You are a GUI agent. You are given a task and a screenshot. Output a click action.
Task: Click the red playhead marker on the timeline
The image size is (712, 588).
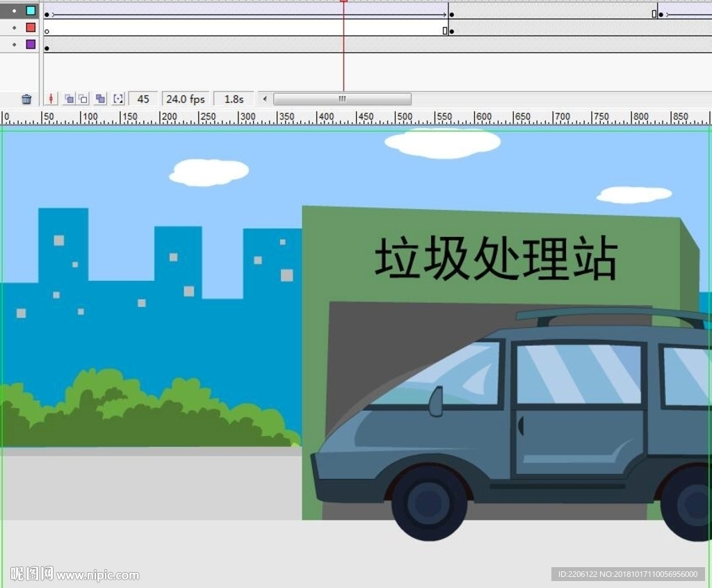pos(343,3)
